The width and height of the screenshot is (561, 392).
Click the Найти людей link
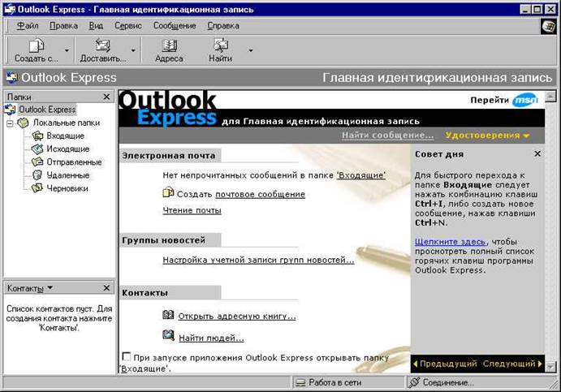point(211,338)
